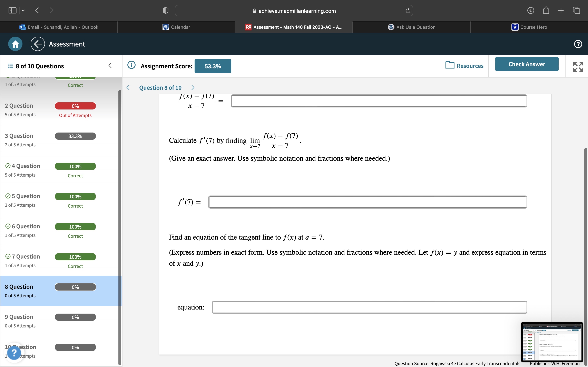Screen dimensions: 588x367
Task: Click the Safari reload page icon
Action: pyautogui.click(x=408, y=11)
